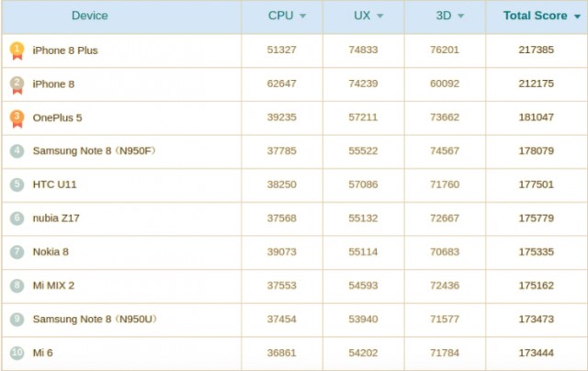Select the iPhone 8 Plus device name
This screenshot has width=588, height=371.
(65, 51)
